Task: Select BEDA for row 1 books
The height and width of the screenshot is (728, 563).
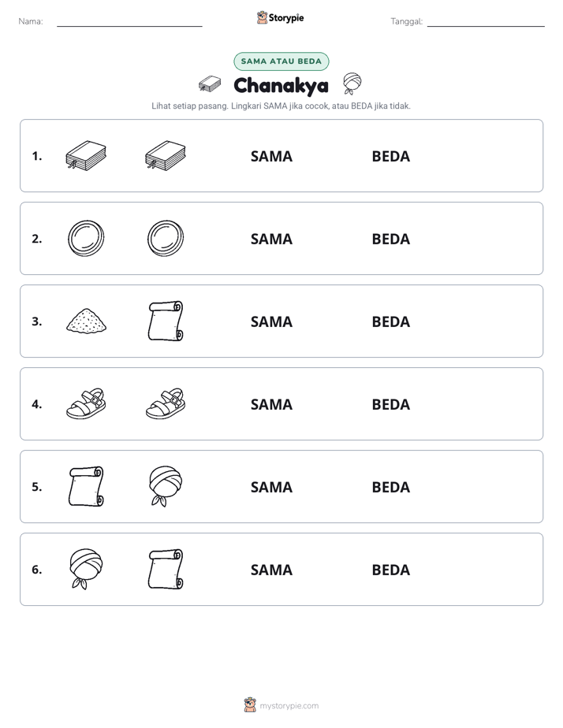Action: (390, 157)
